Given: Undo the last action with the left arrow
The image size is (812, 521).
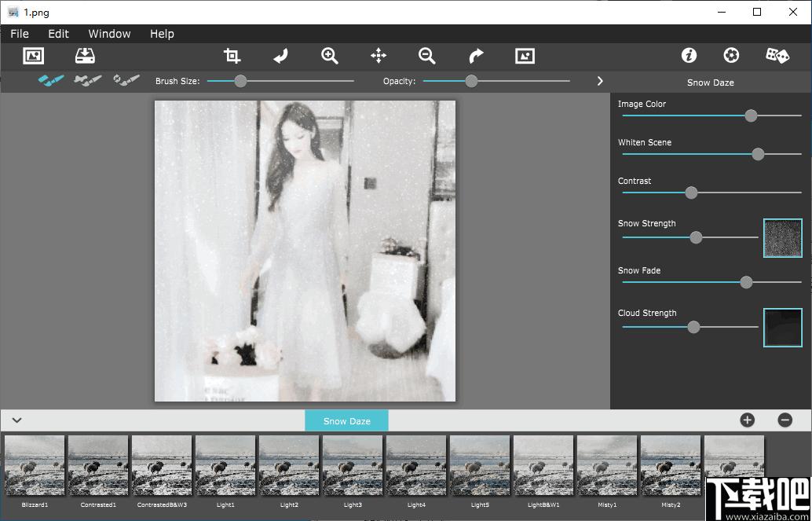Looking at the screenshot, I should [x=280, y=56].
